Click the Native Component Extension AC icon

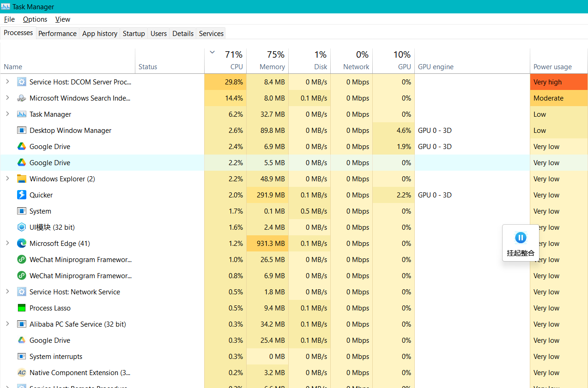22,373
